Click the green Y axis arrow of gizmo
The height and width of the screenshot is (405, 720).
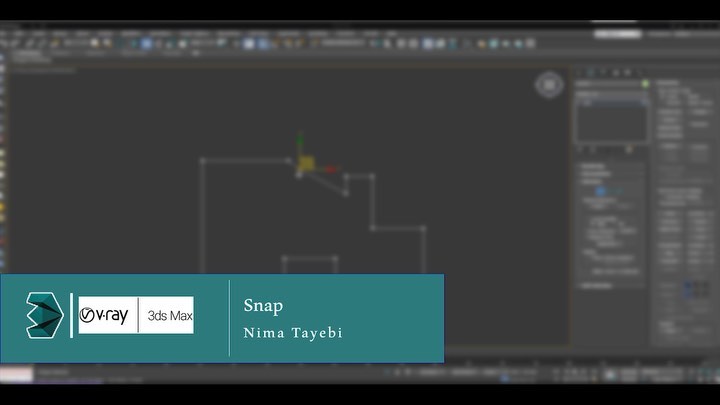300,140
